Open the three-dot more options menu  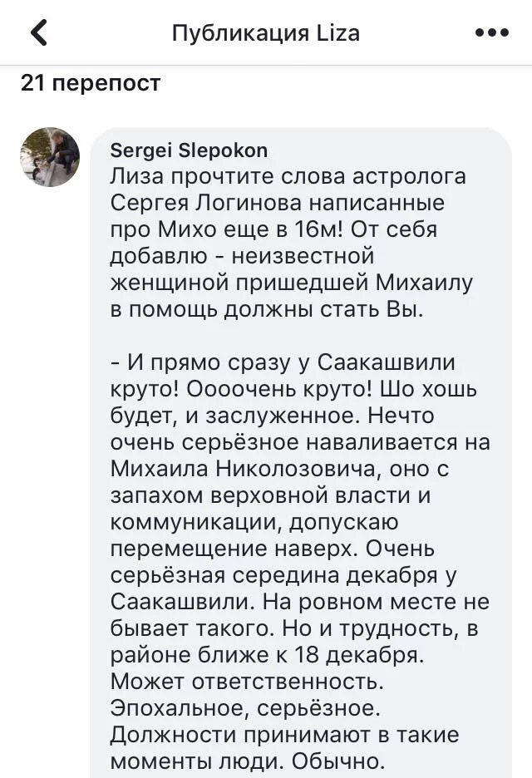491,33
